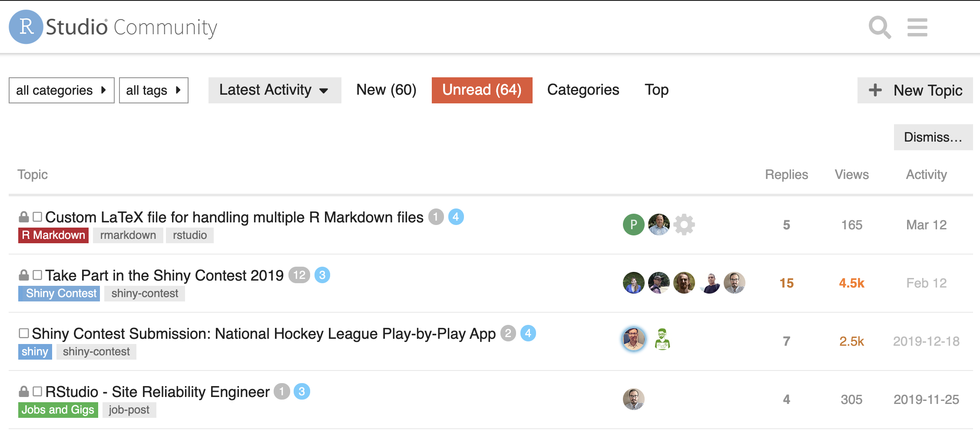This screenshot has height=430, width=980.
Task: Switch to the Top tab
Action: pyautogui.click(x=656, y=90)
